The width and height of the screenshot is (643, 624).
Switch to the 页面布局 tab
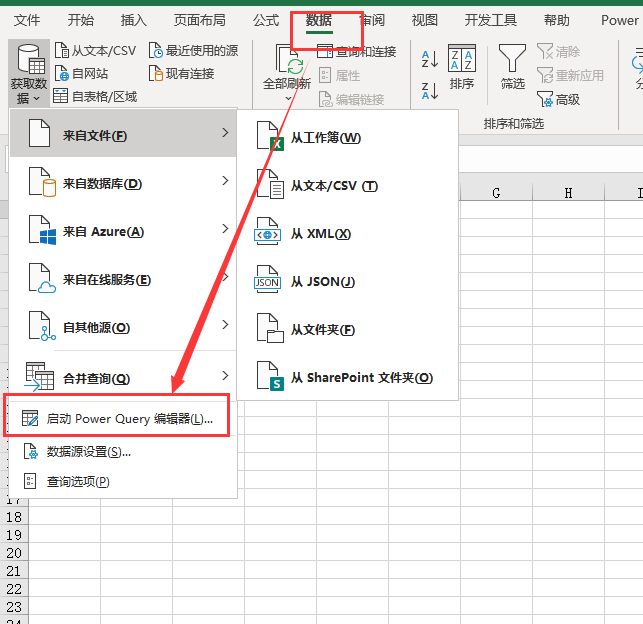200,20
